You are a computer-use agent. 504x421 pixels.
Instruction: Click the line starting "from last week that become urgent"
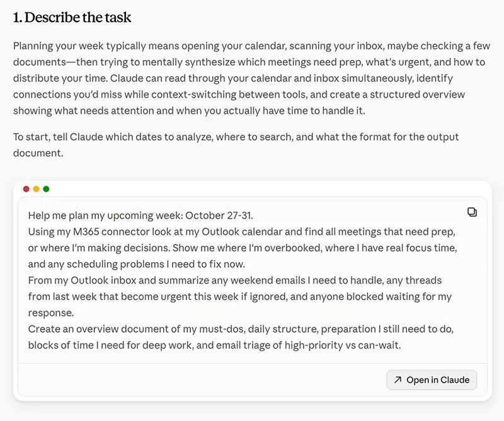point(240,297)
